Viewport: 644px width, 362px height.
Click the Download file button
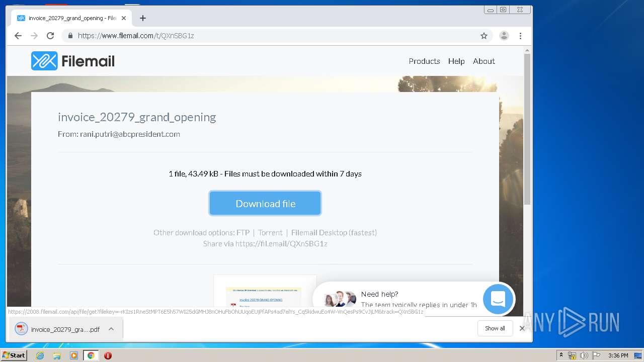(265, 203)
